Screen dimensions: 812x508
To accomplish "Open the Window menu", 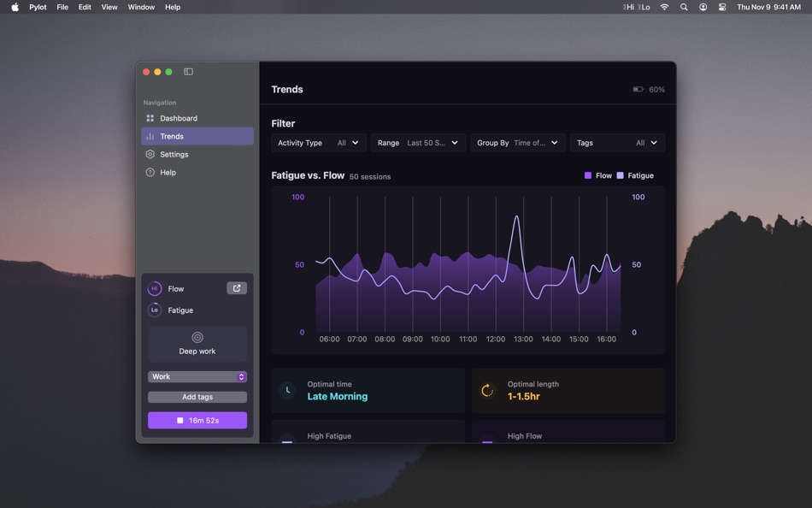I will click(x=140, y=7).
